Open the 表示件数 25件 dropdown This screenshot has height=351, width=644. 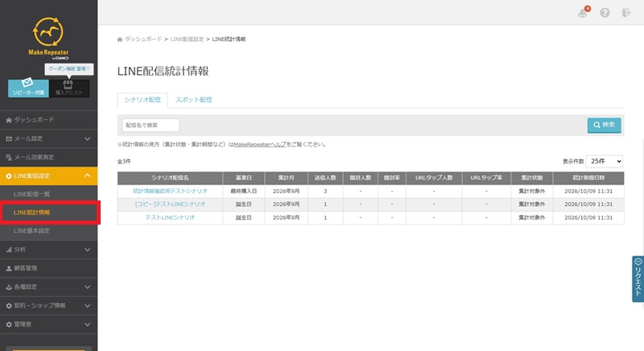605,161
